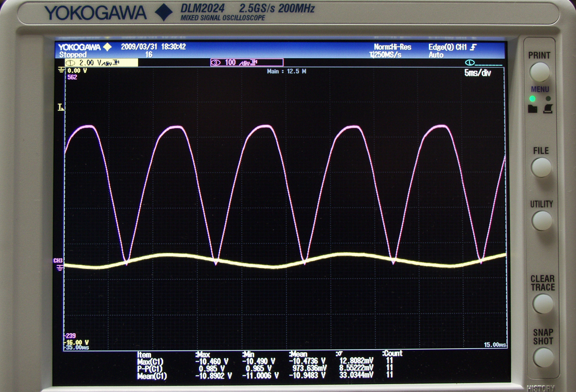Click the green print-to-file indicator LED
This screenshot has width=576, height=392.
pyautogui.click(x=532, y=99)
